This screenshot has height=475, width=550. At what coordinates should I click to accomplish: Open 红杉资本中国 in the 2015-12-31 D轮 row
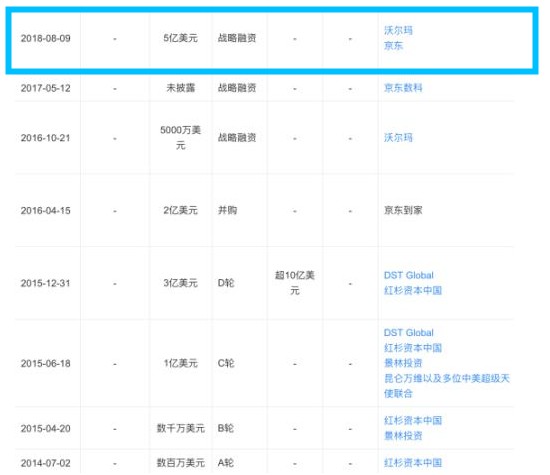pos(413,290)
